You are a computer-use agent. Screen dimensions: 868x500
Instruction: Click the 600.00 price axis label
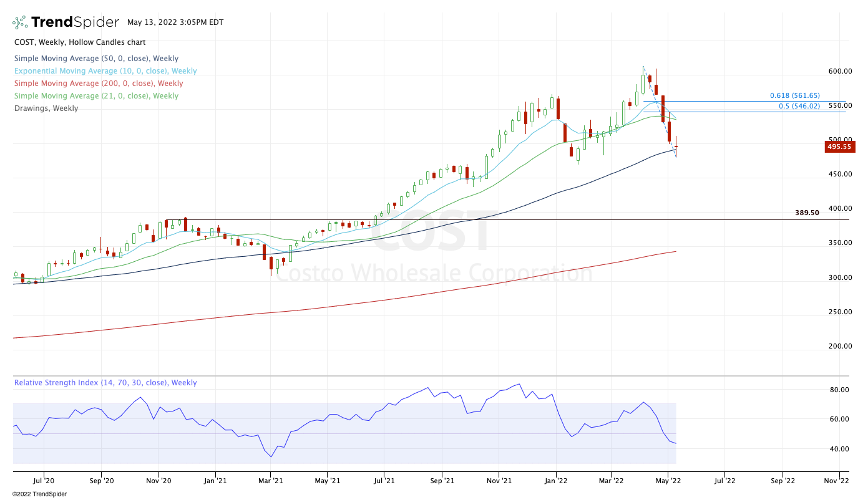pyautogui.click(x=840, y=71)
